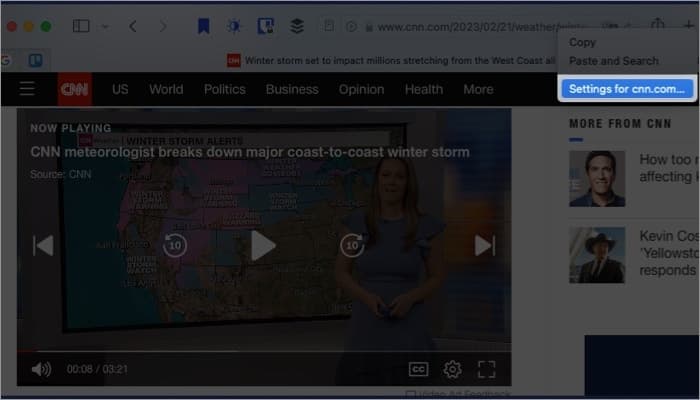Open the Opinion section link
Screen dimensions: 700x400
tap(361, 89)
